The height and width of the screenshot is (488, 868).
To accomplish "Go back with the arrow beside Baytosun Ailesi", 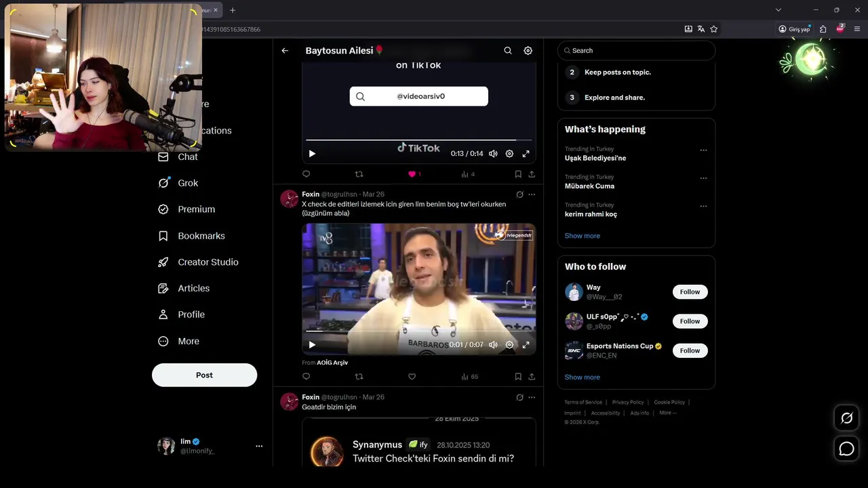I will (285, 51).
